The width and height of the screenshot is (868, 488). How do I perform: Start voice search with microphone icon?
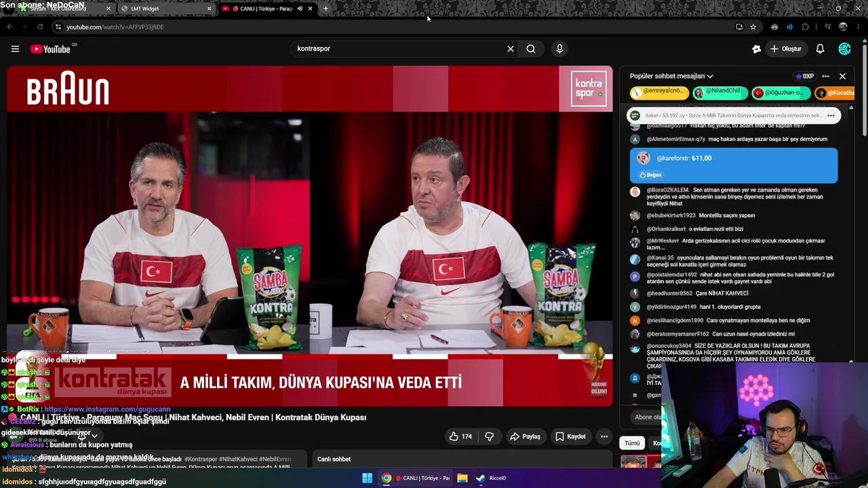(559, 49)
